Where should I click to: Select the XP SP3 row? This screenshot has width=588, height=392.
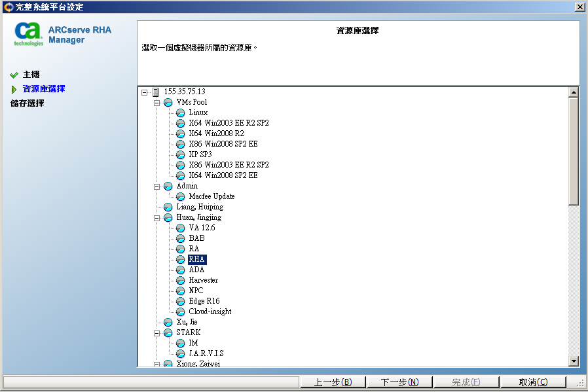(200, 155)
